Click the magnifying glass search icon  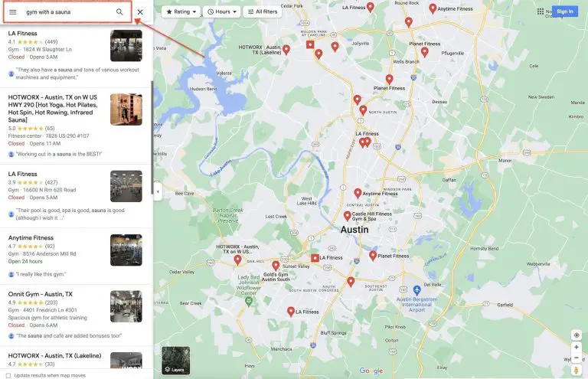click(x=119, y=12)
